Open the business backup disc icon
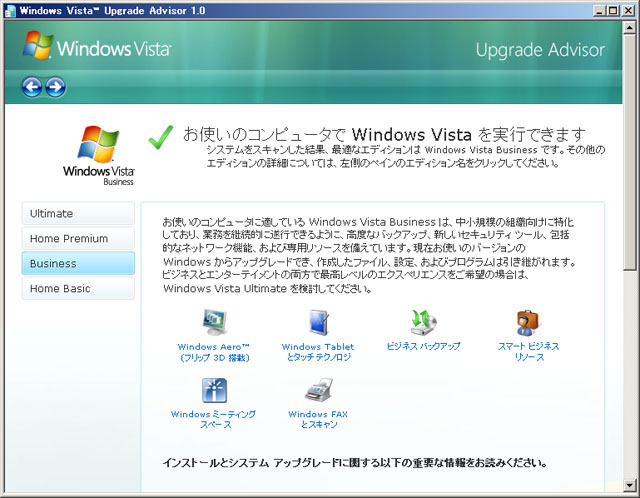The height and width of the screenshot is (498, 640). [x=423, y=322]
